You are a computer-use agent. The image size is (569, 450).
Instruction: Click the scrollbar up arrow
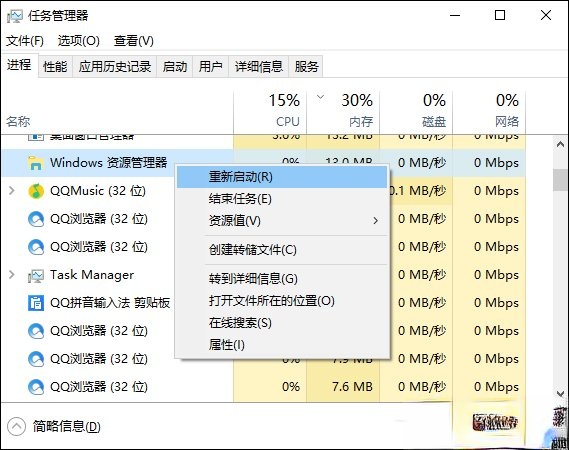coord(560,144)
